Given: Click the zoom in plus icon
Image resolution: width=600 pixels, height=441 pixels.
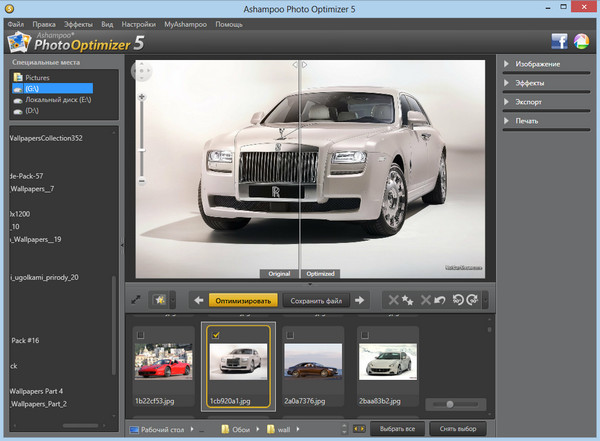Looking at the screenshot, I should coord(142,97).
